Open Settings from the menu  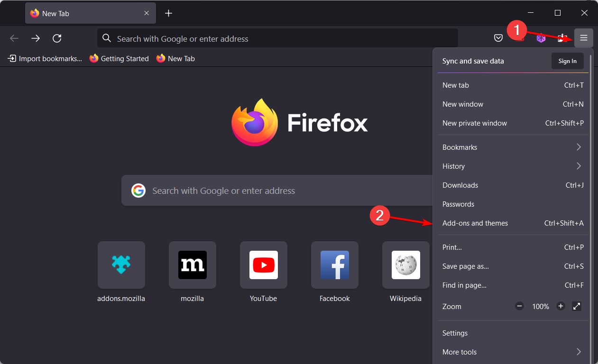(x=513, y=333)
